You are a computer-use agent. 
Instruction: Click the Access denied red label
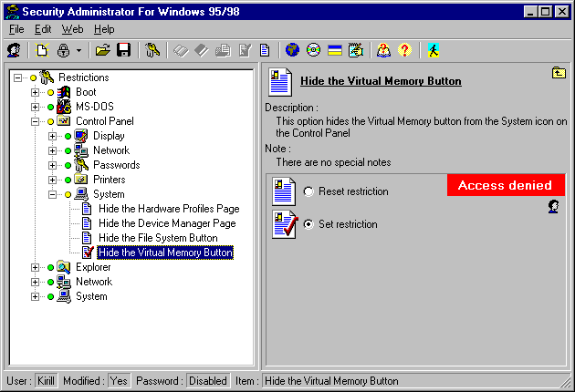(x=506, y=185)
